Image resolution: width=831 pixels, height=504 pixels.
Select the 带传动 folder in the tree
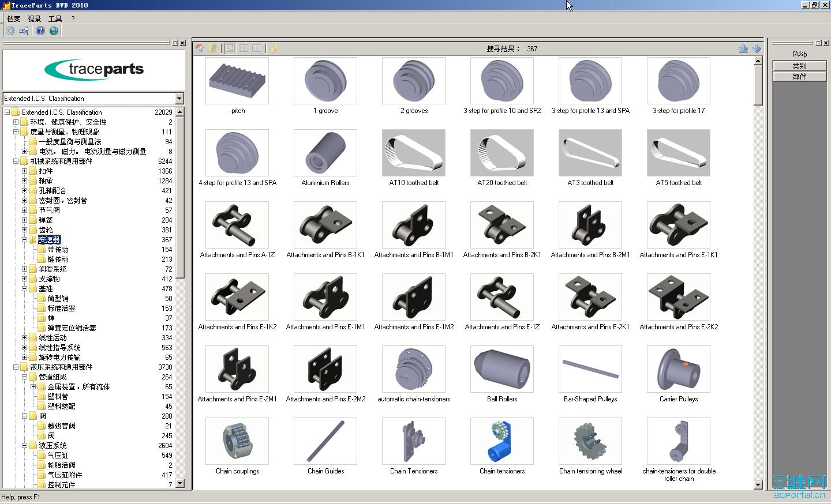pyautogui.click(x=58, y=250)
